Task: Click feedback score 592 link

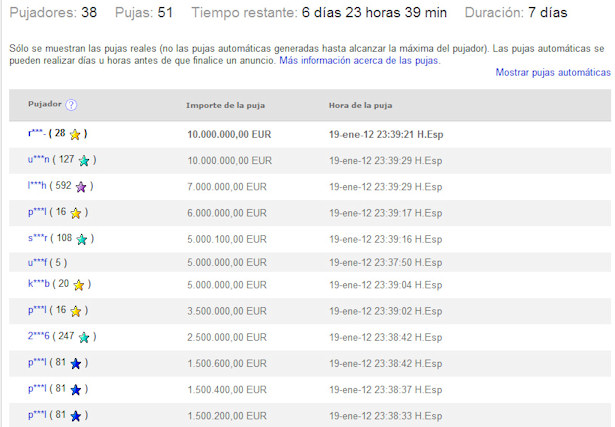Action: (64, 187)
